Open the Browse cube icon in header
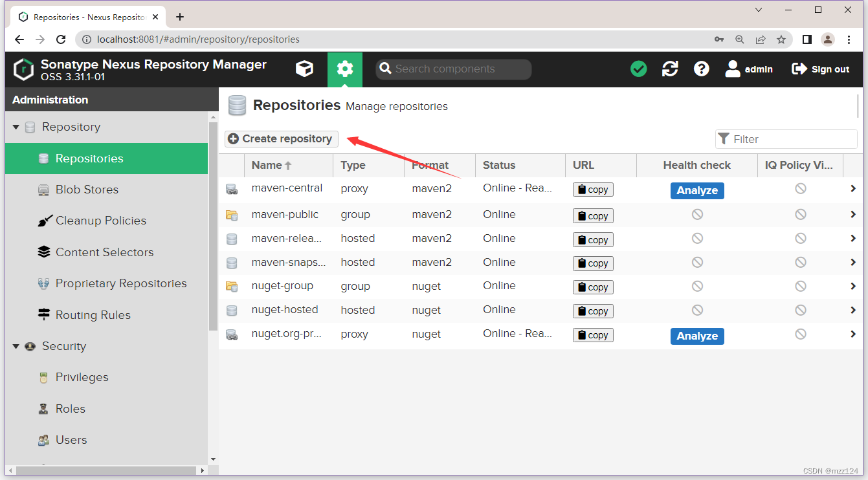The width and height of the screenshot is (868, 480). (x=304, y=69)
